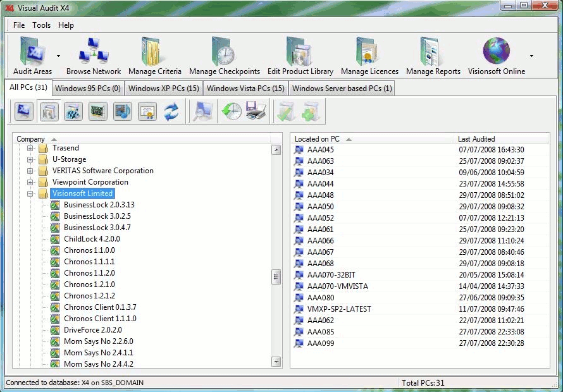Click the green arrow clock history icon

tap(232, 111)
